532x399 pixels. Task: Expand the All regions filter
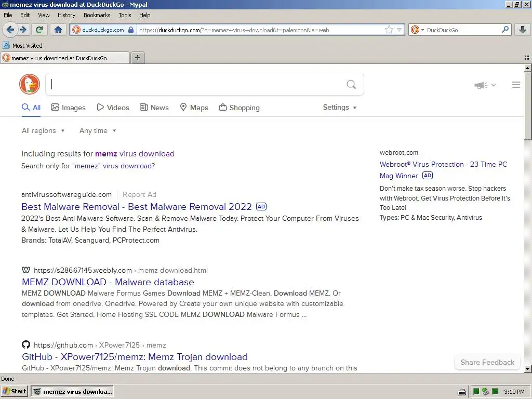(43, 130)
